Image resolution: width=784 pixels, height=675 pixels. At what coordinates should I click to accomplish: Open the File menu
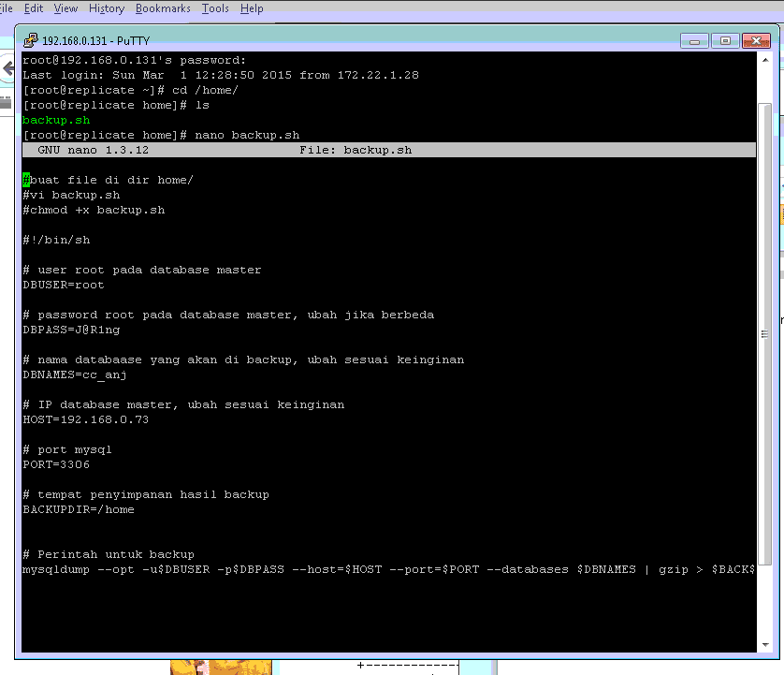pos(6,8)
